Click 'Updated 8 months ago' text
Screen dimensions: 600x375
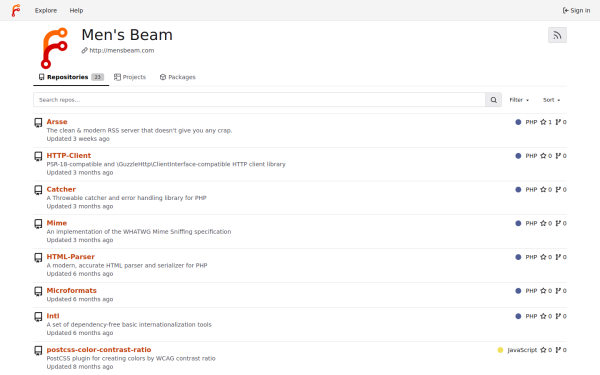click(80, 367)
